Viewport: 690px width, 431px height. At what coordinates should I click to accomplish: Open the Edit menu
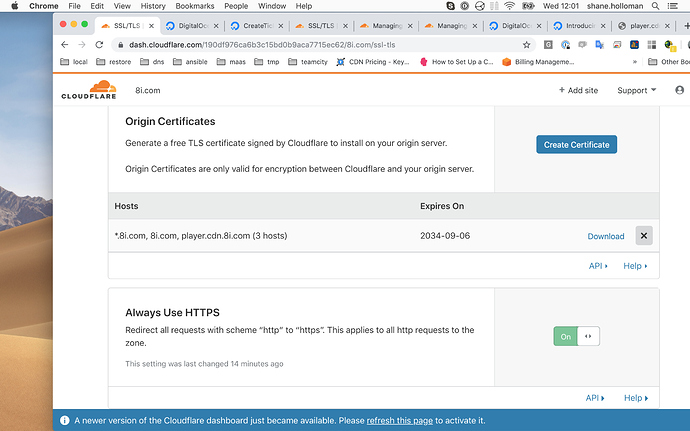pos(97,6)
